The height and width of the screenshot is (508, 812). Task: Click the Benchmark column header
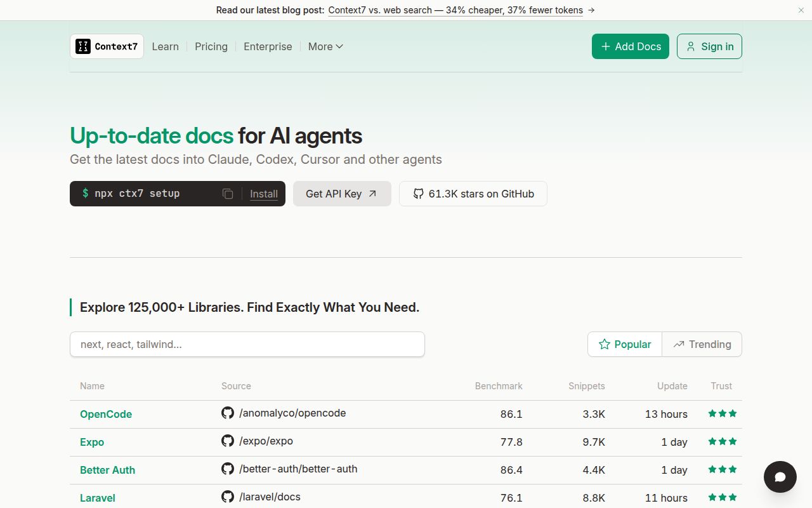click(x=499, y=386)
